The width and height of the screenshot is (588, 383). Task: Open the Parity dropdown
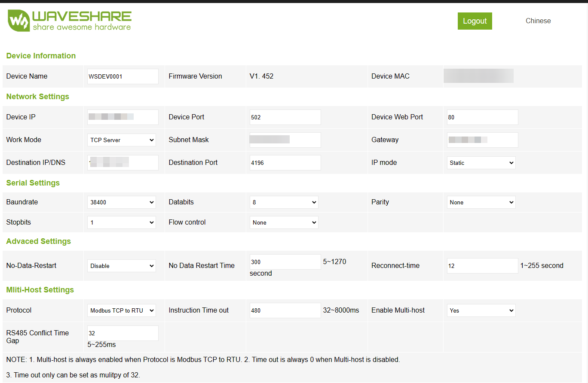coord(481,202)
